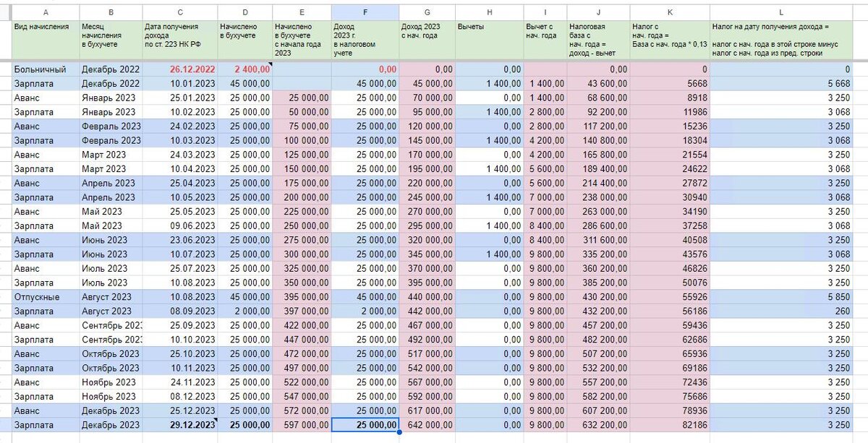Image resolution: width=868 pixels, height=443 pixels.
Task: Select the income-since-year-start cell 95 000,00
Action: [x=427, y=112]
